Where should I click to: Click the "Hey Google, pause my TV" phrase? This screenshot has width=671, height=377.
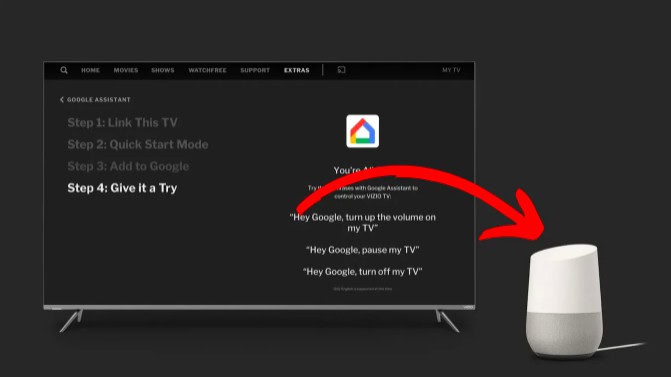362,250
